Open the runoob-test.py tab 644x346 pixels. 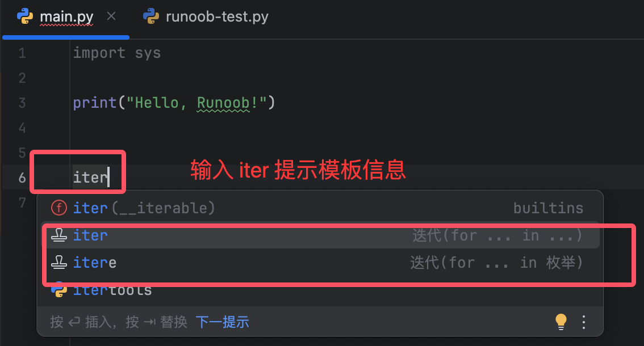click(216, 17)
